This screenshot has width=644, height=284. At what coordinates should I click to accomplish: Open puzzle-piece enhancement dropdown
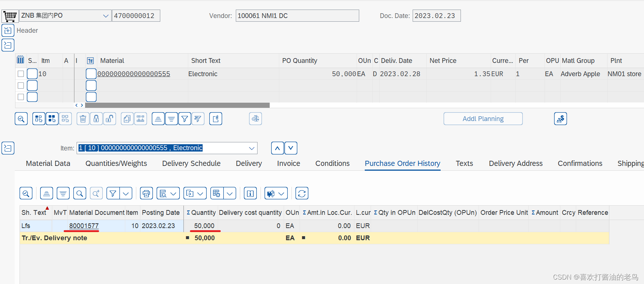pyautogui.click(x=276, y=194)
